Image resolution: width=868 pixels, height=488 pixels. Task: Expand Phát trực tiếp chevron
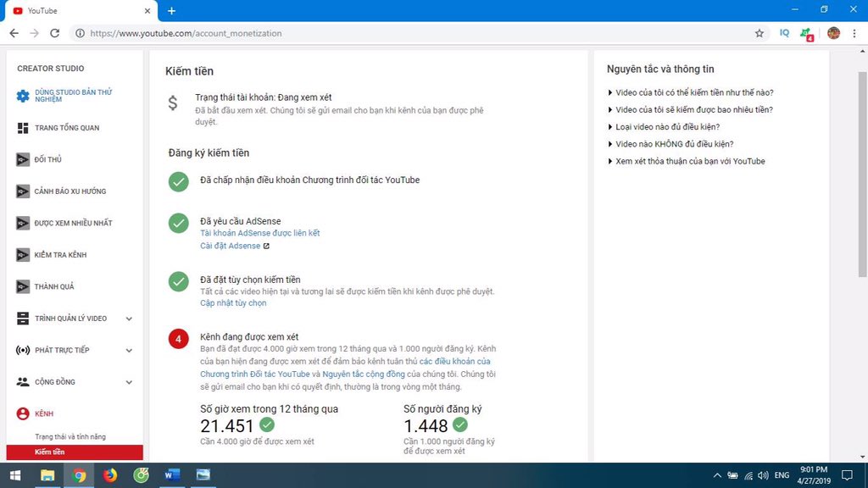[x=129, y=350]
